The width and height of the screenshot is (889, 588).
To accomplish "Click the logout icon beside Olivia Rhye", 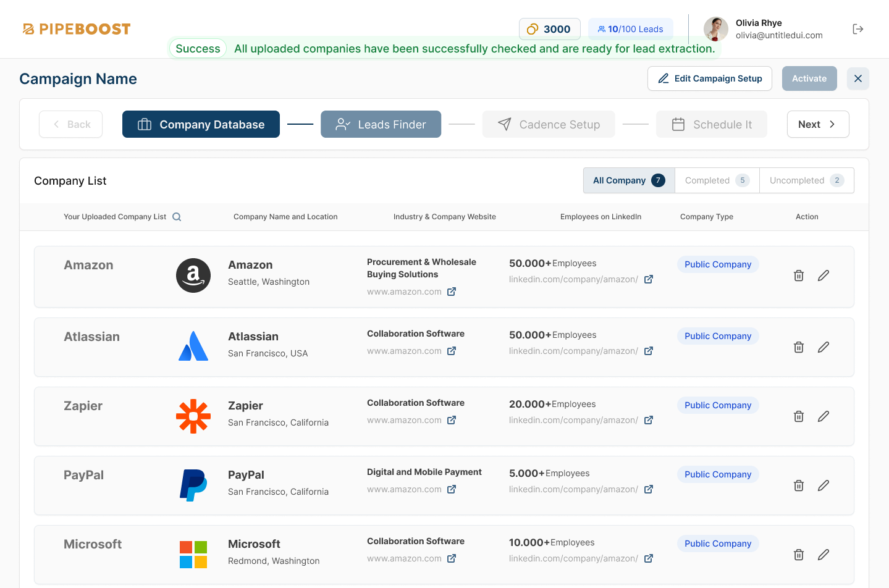I will [x=858, y=29].
